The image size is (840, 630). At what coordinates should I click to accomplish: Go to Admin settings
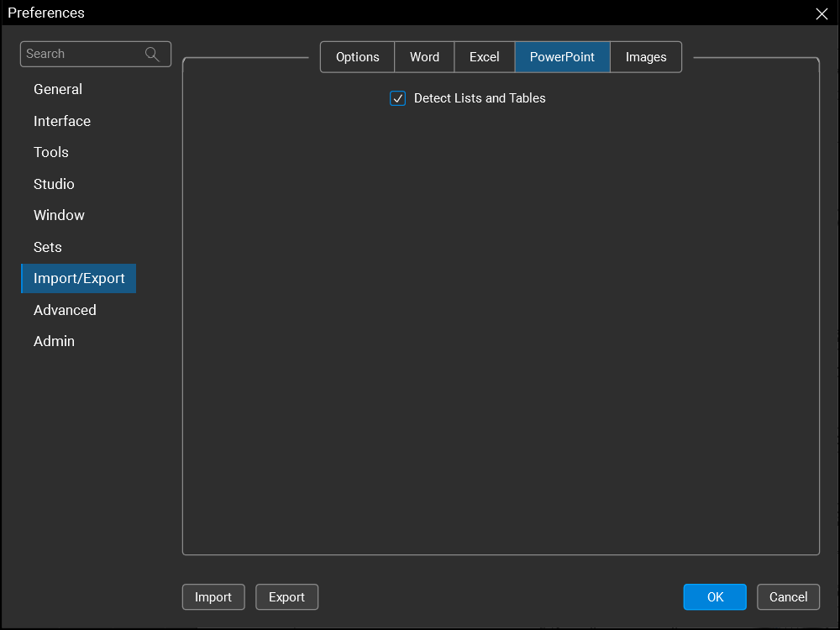(54, 341)
